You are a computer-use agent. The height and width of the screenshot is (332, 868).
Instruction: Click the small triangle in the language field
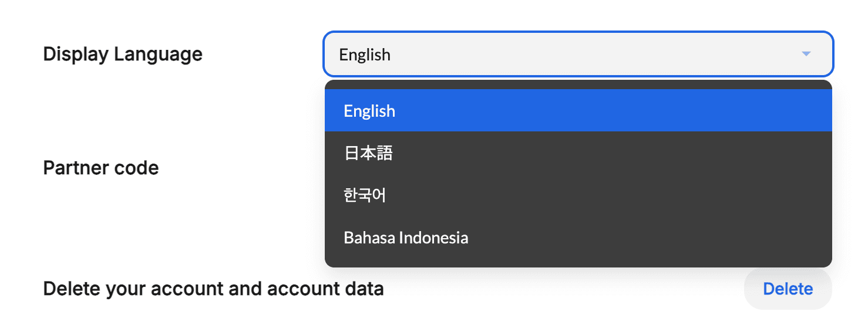[x=806, y=54]
